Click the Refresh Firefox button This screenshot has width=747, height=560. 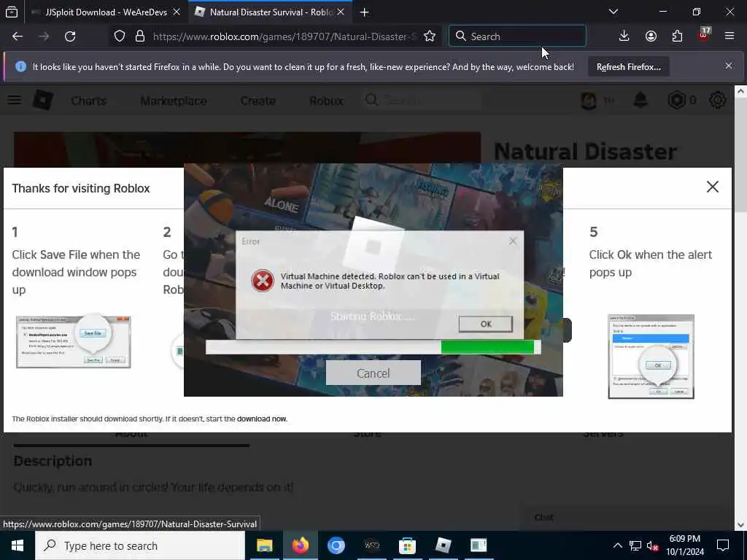628,66
